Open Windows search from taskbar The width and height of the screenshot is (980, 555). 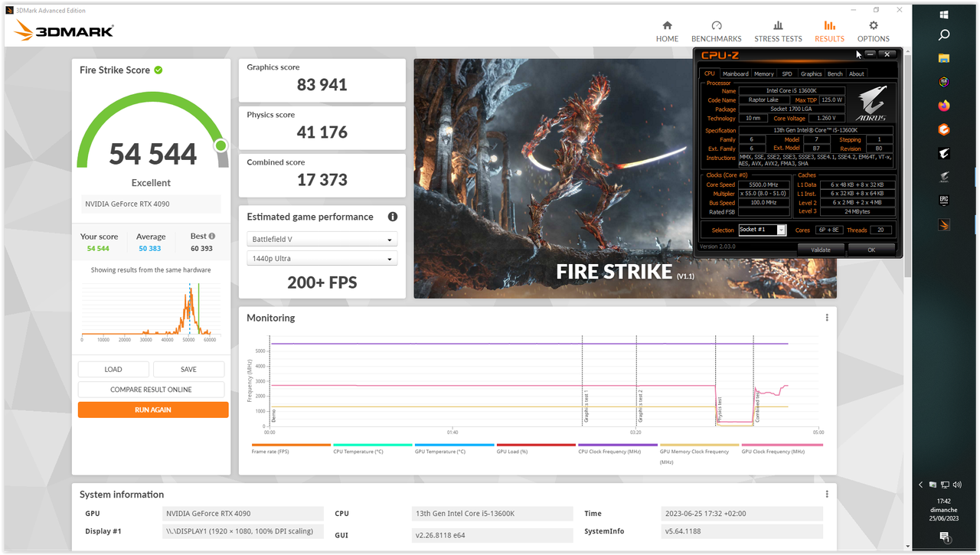[x=944, y=34]
